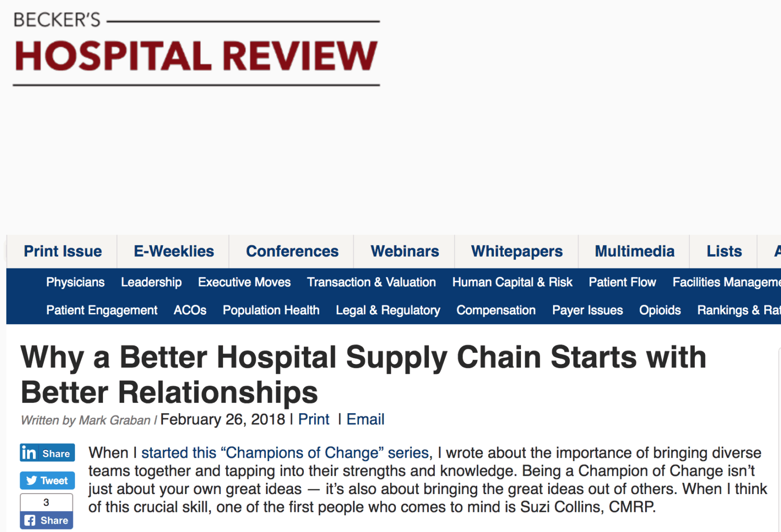The height and width of the screenshot is (532, 781).
Task: Open the Lists tab
Action: coord(724,251)
